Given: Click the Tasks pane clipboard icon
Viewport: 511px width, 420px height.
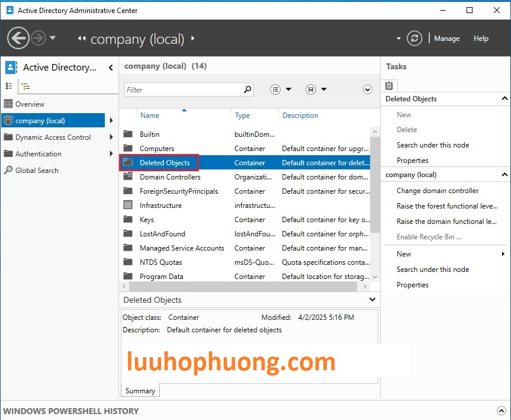Looking at the screenshot, I should click(390, 85).
